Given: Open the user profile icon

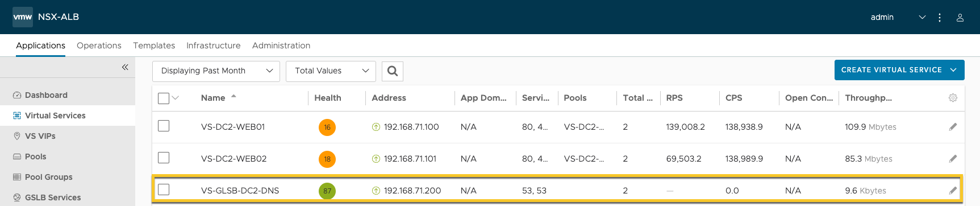Looking at the screenshot, I should click(x=960, y=18).
